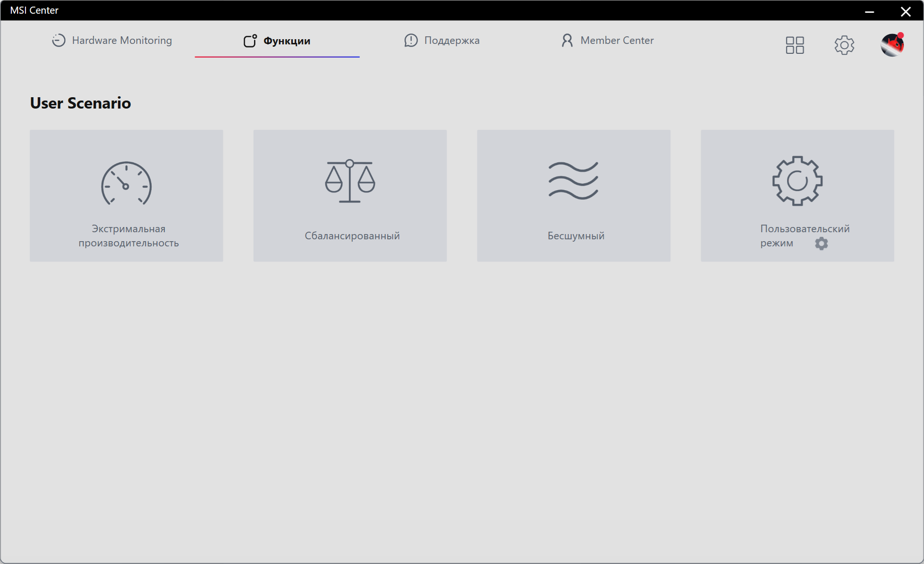Open the Member Center tab
Screen dimensions: 924x564
click(x=617, y=41)
